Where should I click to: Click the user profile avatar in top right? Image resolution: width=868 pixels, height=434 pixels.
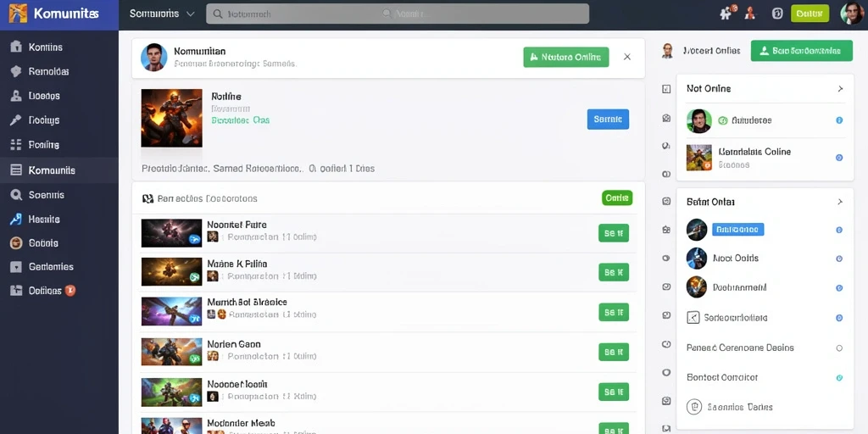pos(851,14)
